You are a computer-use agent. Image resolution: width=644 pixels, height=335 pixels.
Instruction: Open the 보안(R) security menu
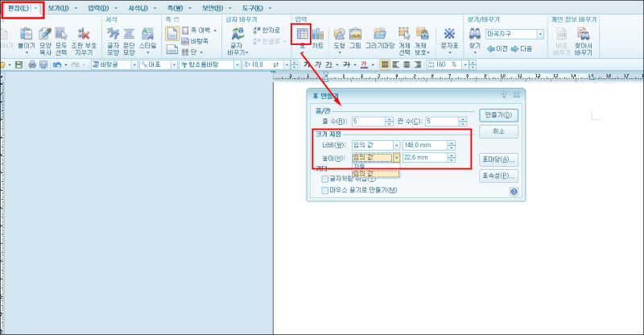pos(213,8)
